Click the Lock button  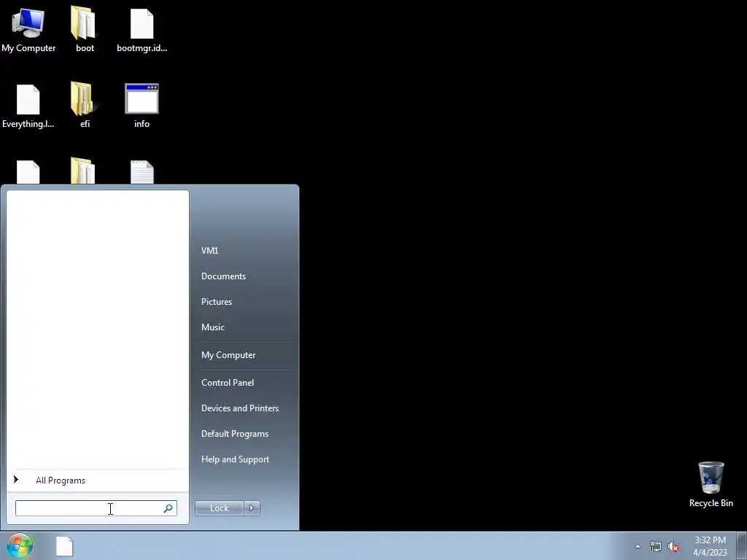coord(219,508)
